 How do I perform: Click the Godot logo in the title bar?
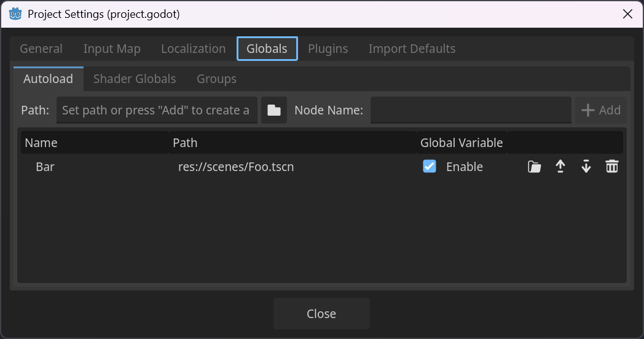pyautogui.click(x=15, y=14)
